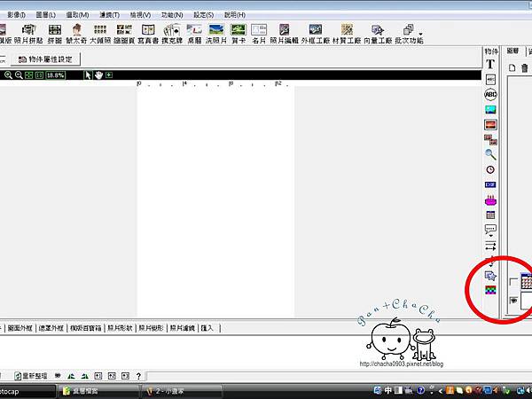The height and width of the screenshot is (399, 532).
Task: Click the green plus icon beside hand tool
Action: [x=109, y=74]
